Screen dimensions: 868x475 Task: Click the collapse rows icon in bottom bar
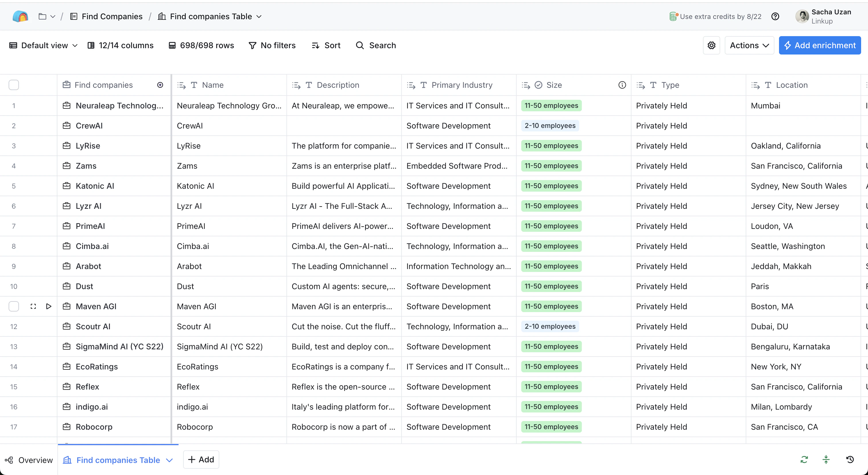pos(826,460)
